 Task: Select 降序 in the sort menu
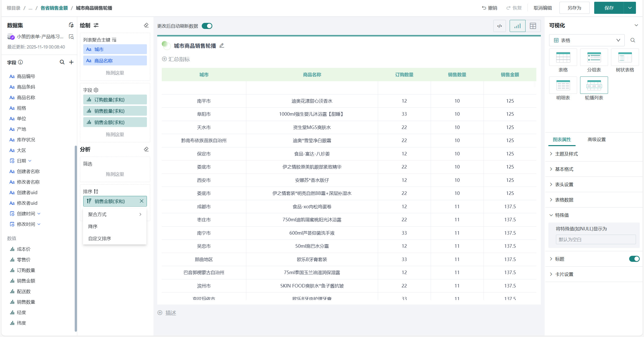pos(93,226)
